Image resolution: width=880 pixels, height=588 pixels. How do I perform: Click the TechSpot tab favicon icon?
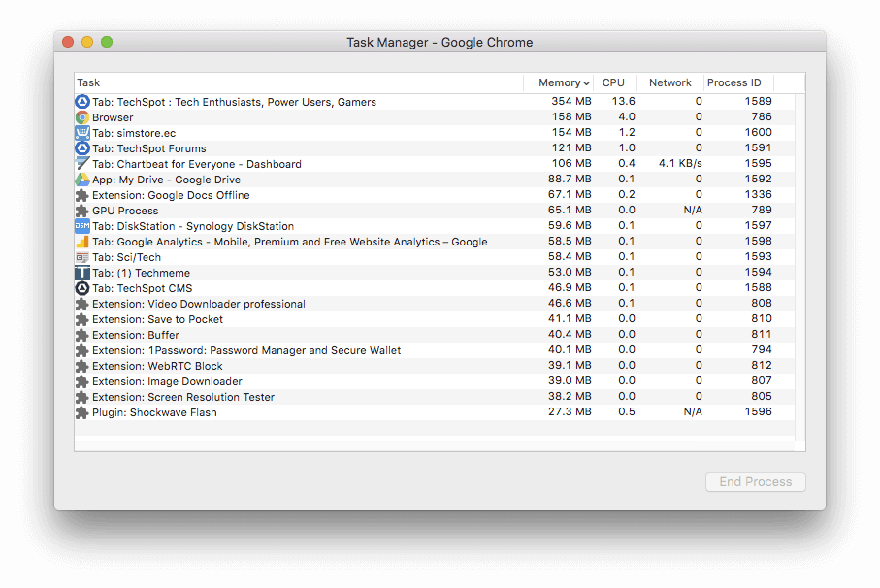click(82, 102)
